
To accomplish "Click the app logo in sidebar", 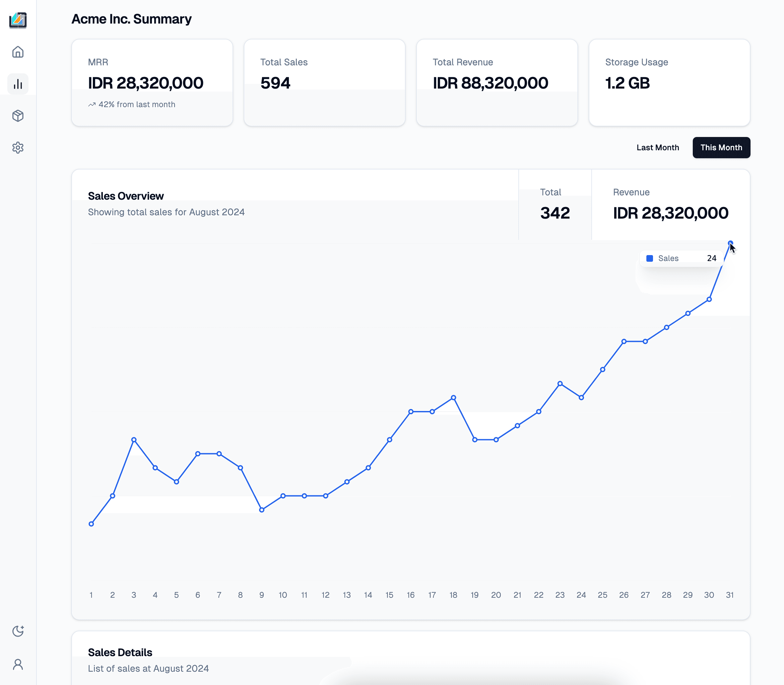I will click(x=18, y=20).
